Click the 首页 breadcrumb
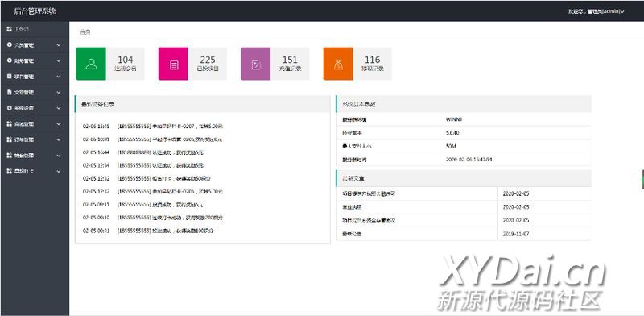 point(85,31)
